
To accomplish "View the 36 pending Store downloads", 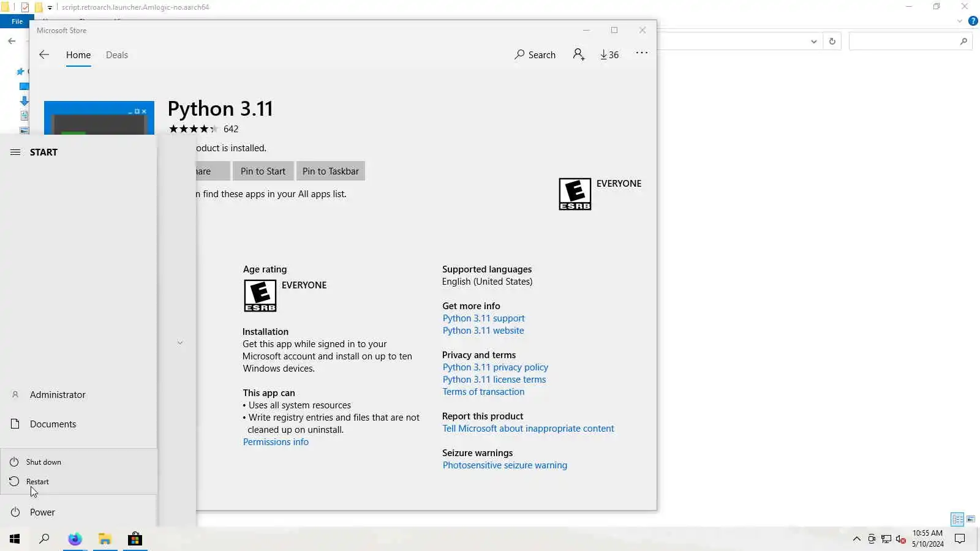I will 609,54.
